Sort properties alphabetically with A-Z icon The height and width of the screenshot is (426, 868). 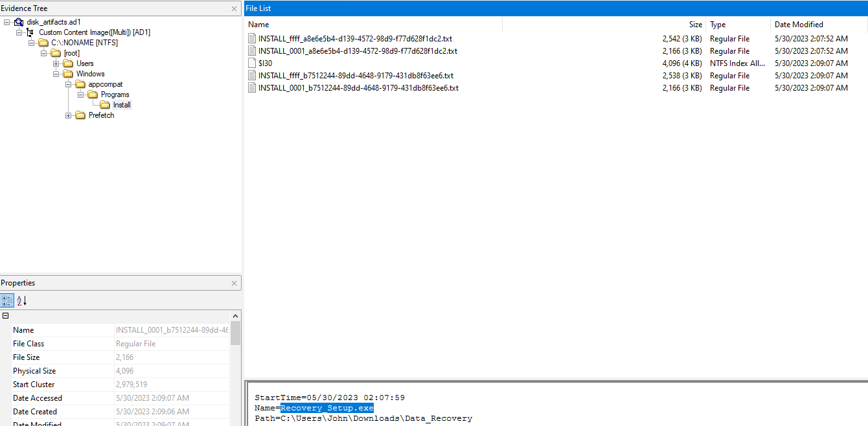click(21, 300)
